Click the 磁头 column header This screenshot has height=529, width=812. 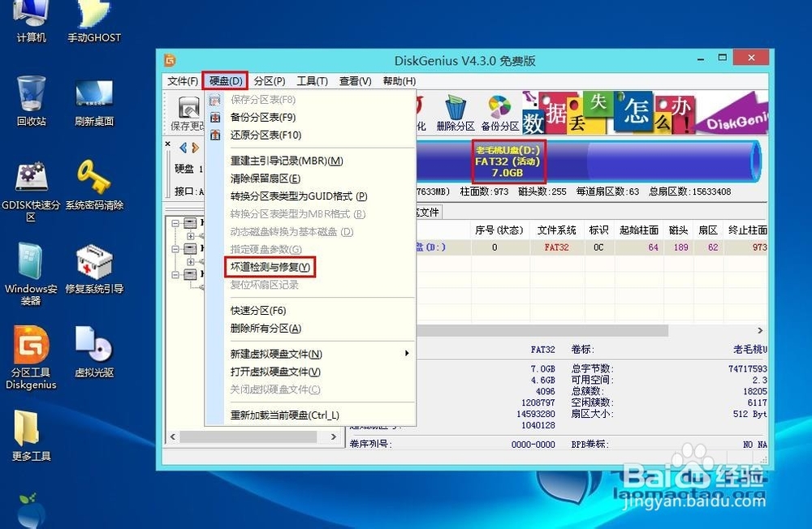[x=678, y=230]
